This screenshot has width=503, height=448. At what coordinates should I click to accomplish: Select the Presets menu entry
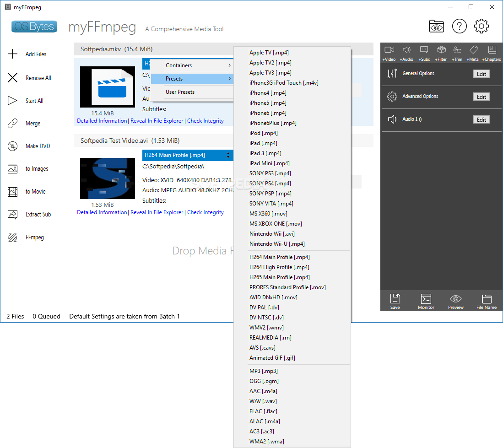click(x=192, y=79)
